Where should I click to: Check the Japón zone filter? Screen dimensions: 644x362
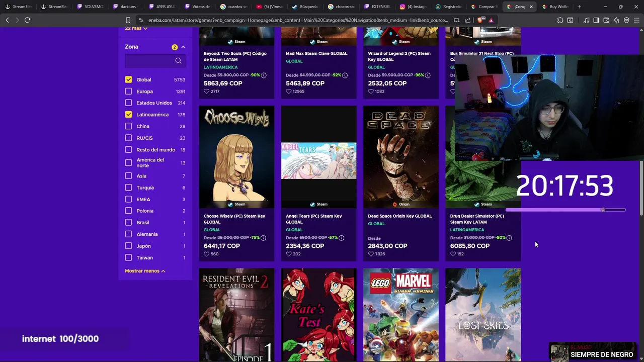[128, 246]
